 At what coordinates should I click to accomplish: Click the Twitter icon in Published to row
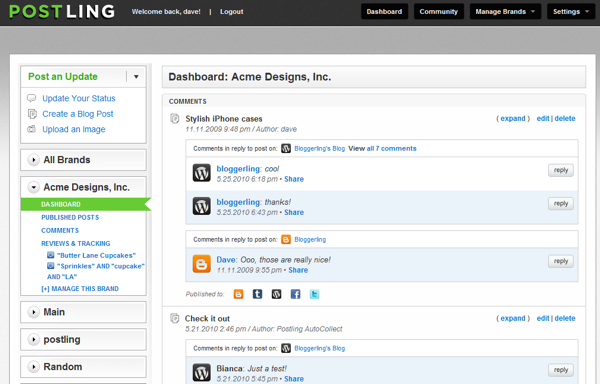[315, 294]
